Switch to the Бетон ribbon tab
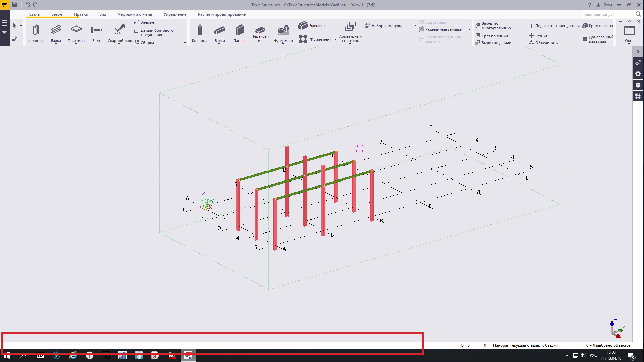644x362 pixels. tap(57, 14)
